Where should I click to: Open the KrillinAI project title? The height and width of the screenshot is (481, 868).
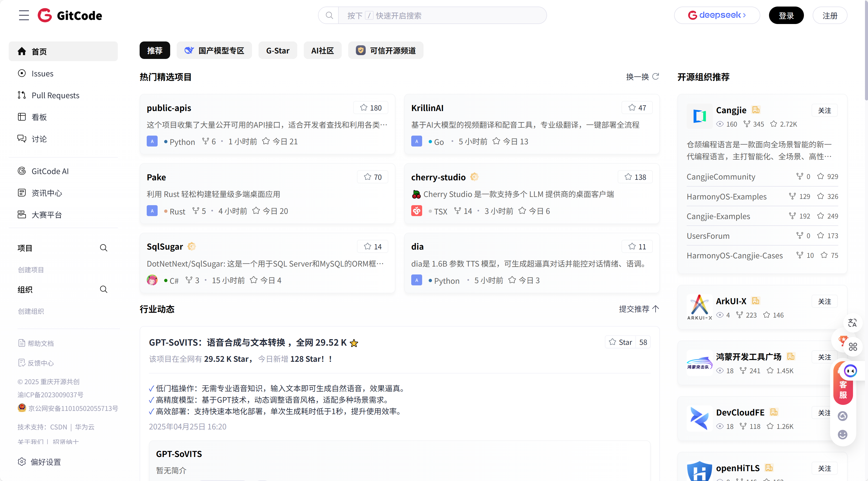pos(427,108)
